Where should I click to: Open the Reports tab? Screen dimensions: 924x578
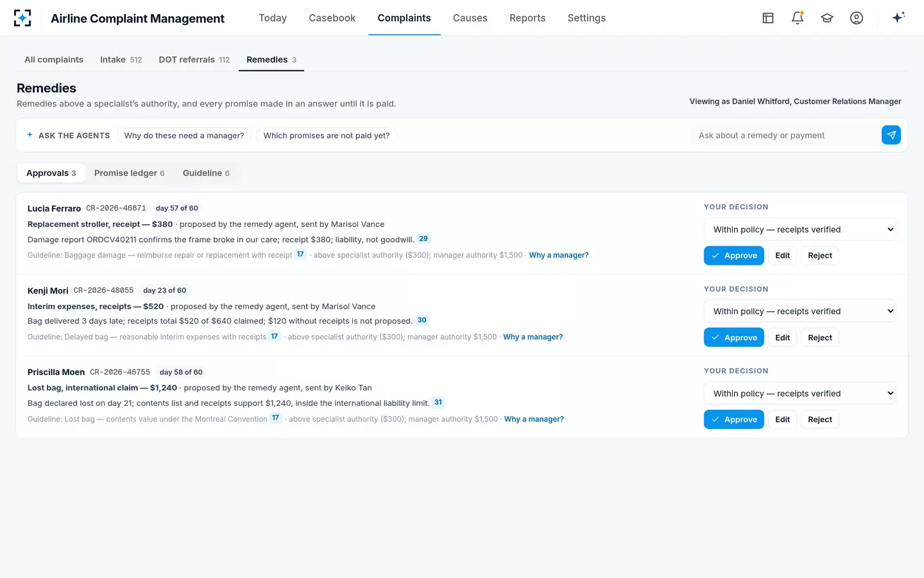point(527,18)
